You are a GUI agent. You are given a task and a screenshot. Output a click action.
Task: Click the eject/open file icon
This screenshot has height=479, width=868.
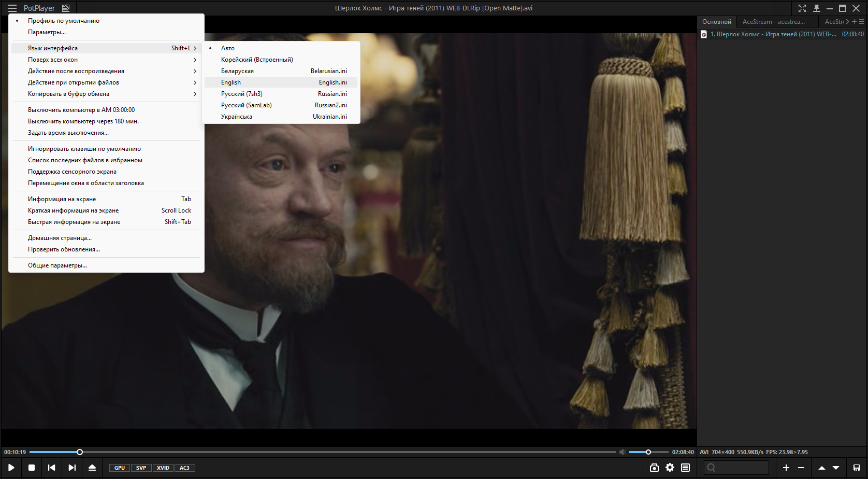coord(92,468)
